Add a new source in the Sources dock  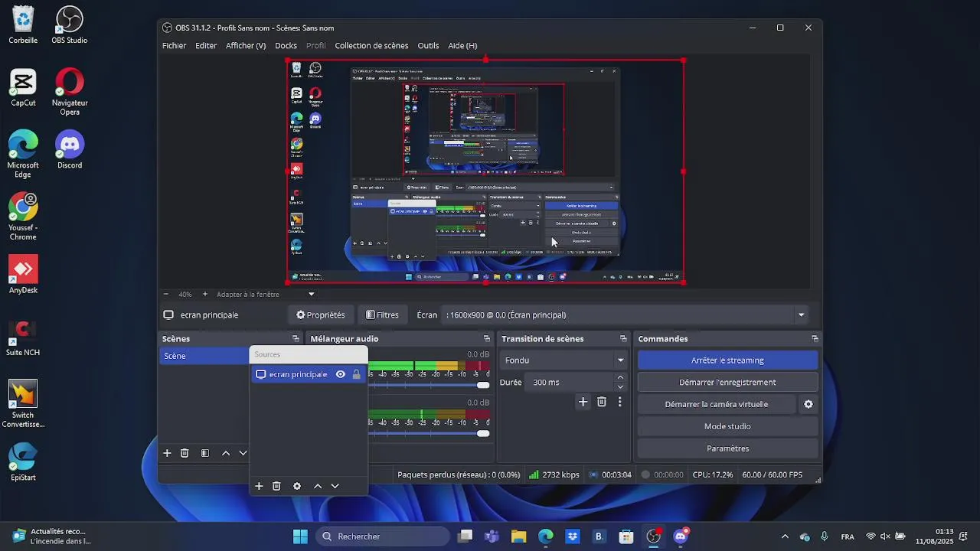click(x=259, y=486)
